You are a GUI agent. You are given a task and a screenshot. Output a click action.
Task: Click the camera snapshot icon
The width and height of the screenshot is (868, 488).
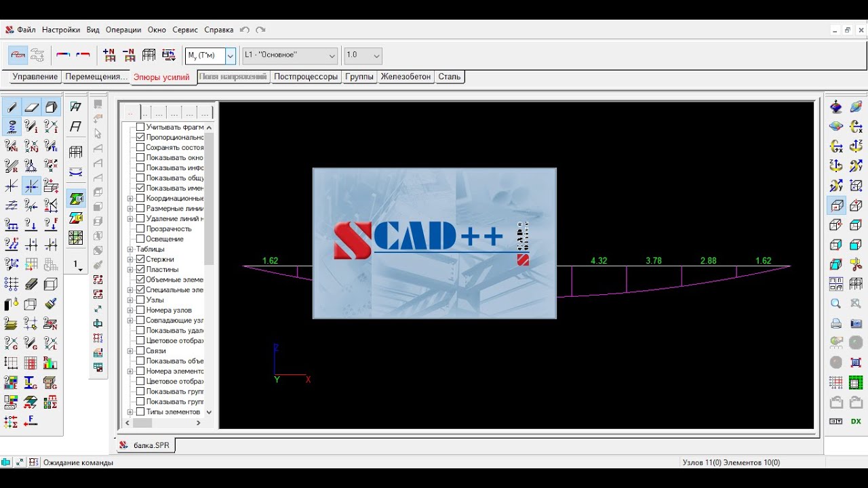856,323
